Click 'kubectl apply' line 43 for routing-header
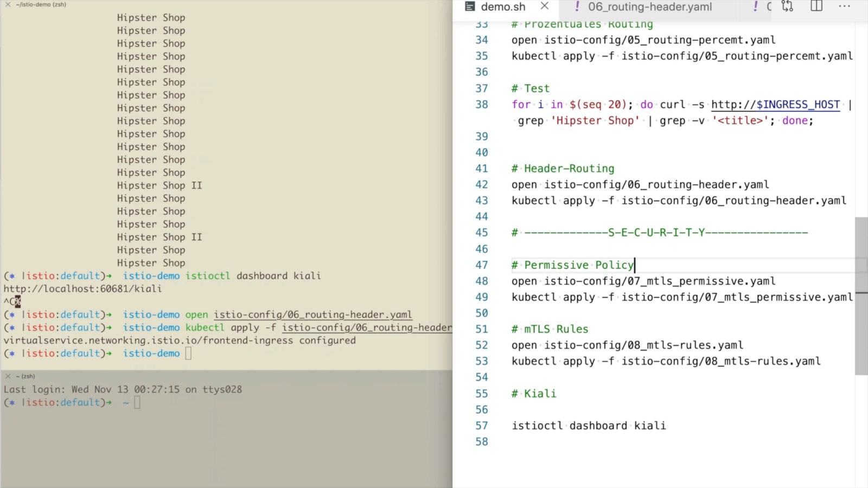 coord(679,201)
